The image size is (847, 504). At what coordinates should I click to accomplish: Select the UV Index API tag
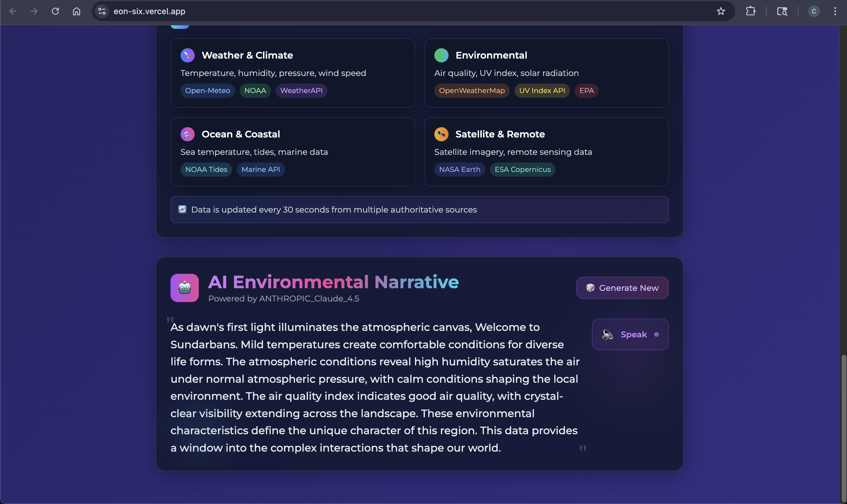coord(542,91)
